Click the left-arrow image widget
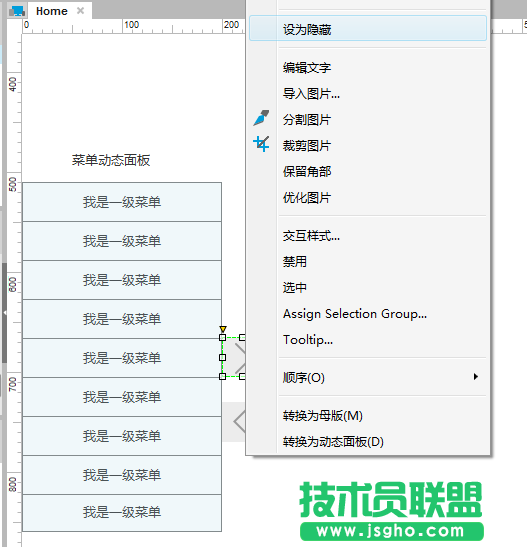 [x=234, y=422]
